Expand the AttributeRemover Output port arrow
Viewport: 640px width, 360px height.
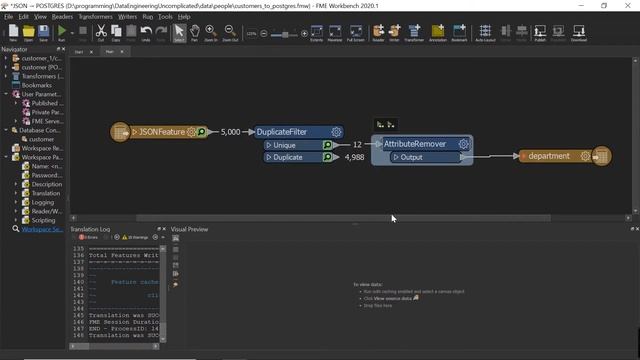[x=396, y=157]
